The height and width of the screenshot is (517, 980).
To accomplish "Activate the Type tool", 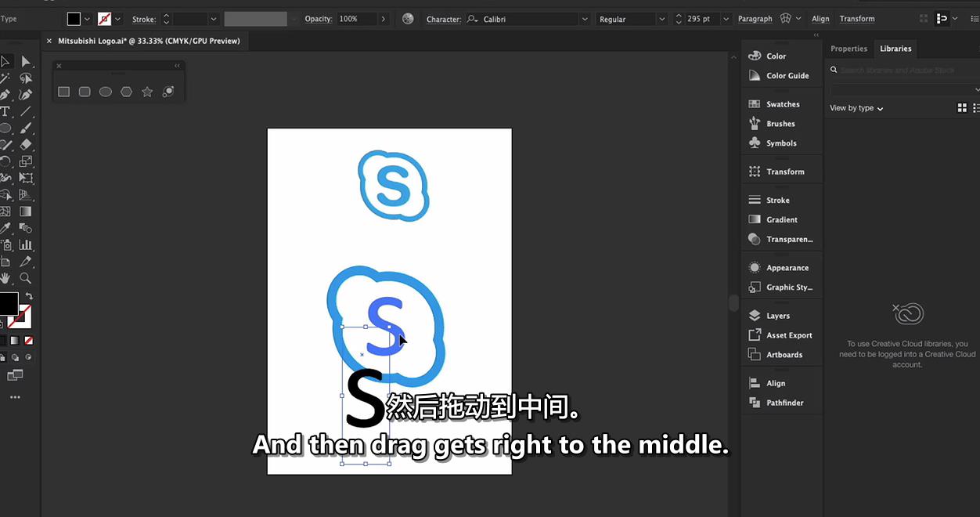I will click(5, 111).
